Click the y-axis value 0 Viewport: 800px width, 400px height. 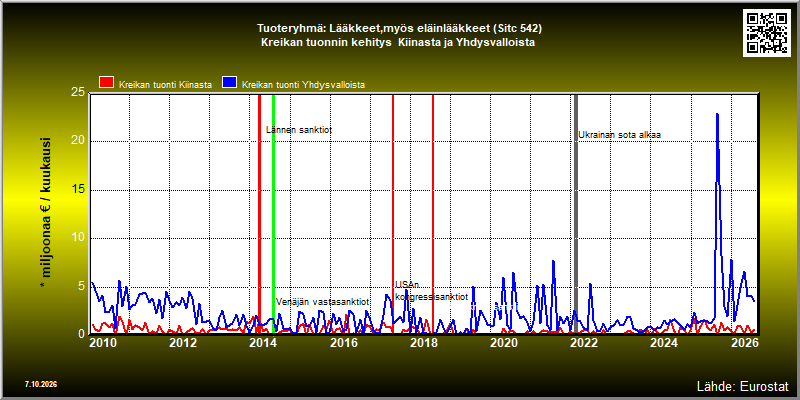(x=82, y=334)
